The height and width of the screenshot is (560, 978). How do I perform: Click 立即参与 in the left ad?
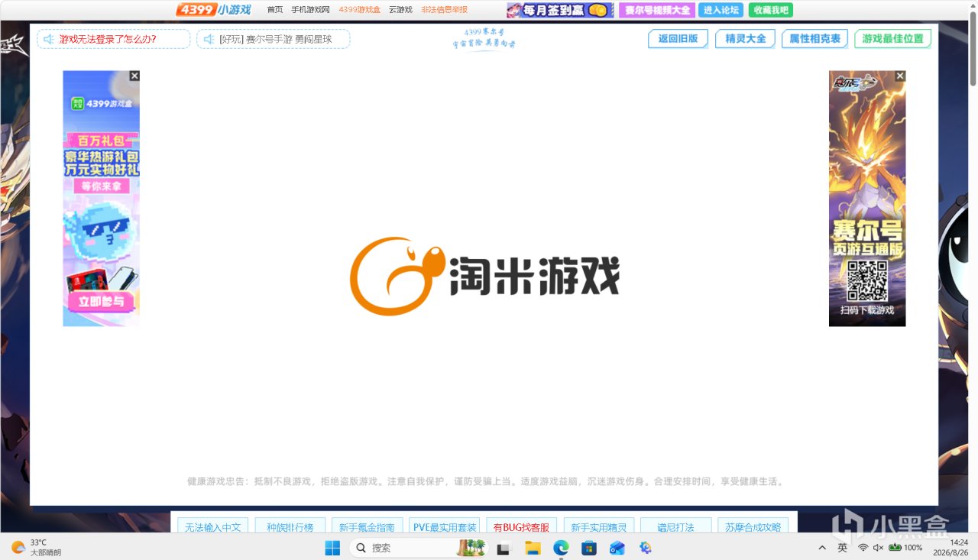(x=102, y=302)
